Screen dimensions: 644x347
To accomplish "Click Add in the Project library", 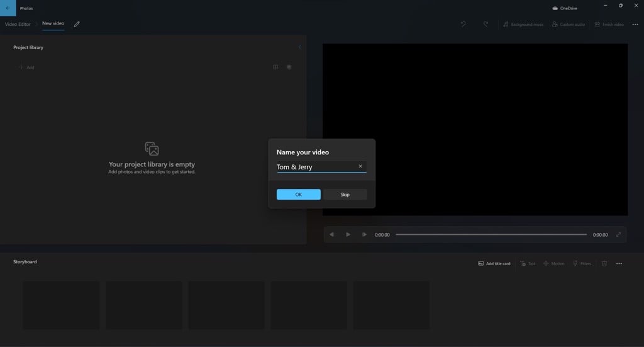I will (26, 67).
